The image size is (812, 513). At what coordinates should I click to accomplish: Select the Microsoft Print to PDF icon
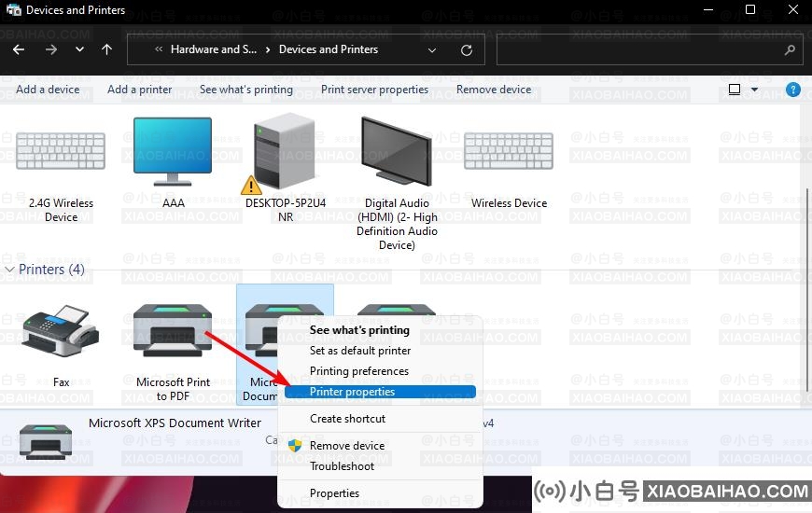click(173, 331)
